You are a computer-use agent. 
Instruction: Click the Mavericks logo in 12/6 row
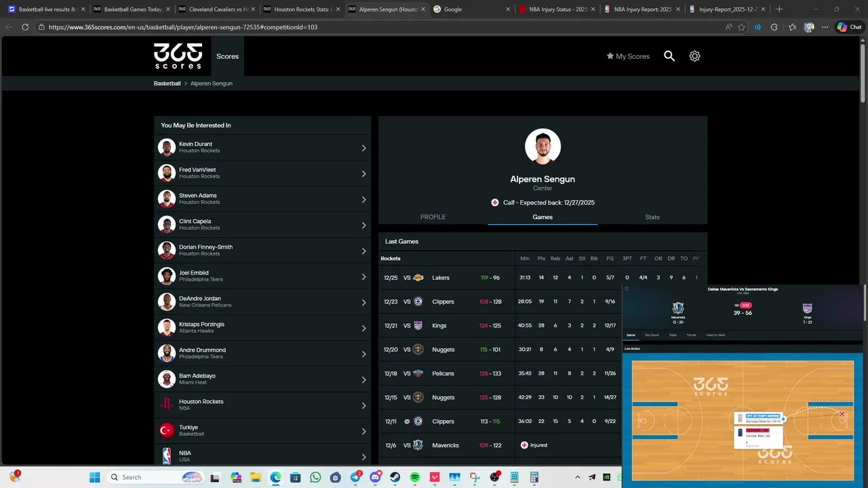coord(418,445)
